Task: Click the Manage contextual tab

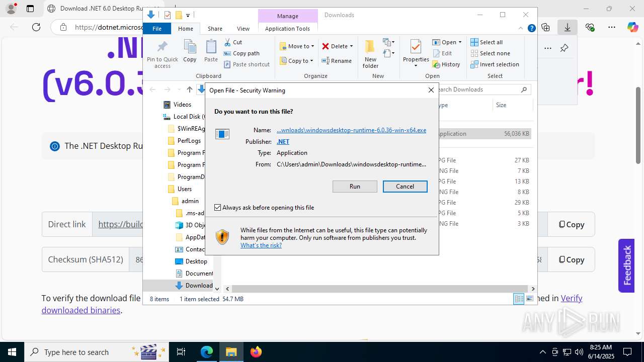Action: 288,16
